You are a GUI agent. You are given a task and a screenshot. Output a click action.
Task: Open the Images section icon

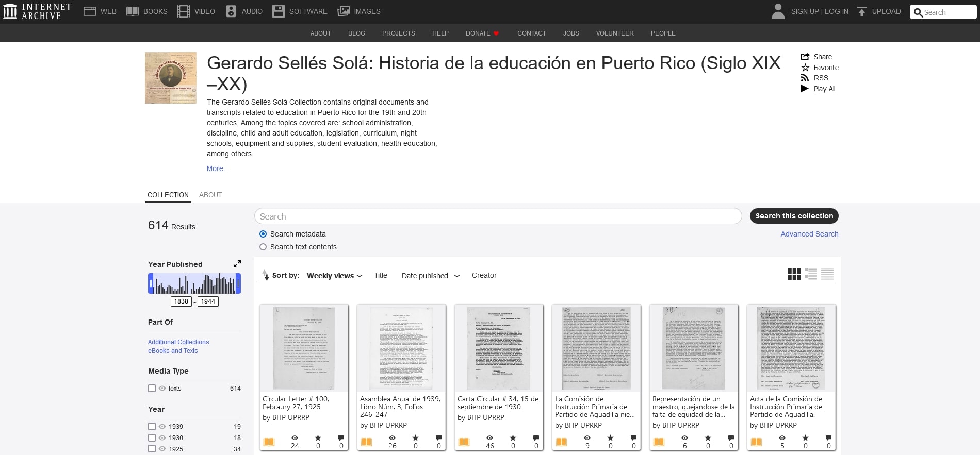coord(344,11)
